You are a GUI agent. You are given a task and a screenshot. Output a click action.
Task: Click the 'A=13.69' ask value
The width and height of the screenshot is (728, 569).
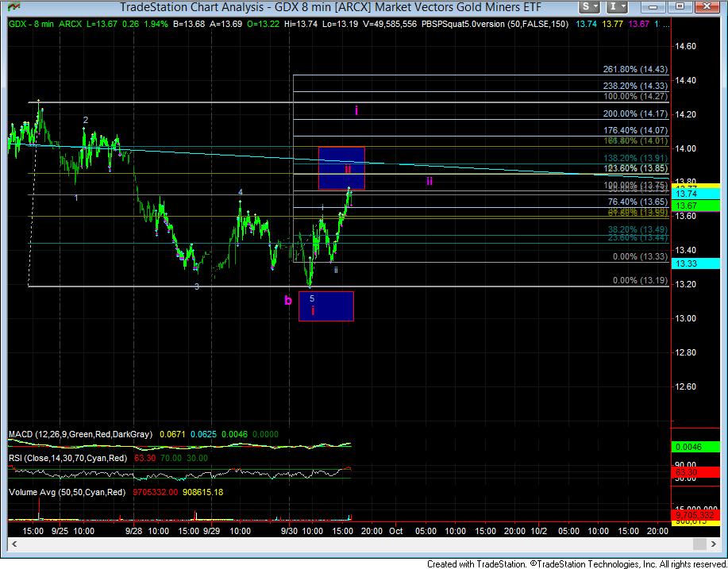[x=226, y=24]
